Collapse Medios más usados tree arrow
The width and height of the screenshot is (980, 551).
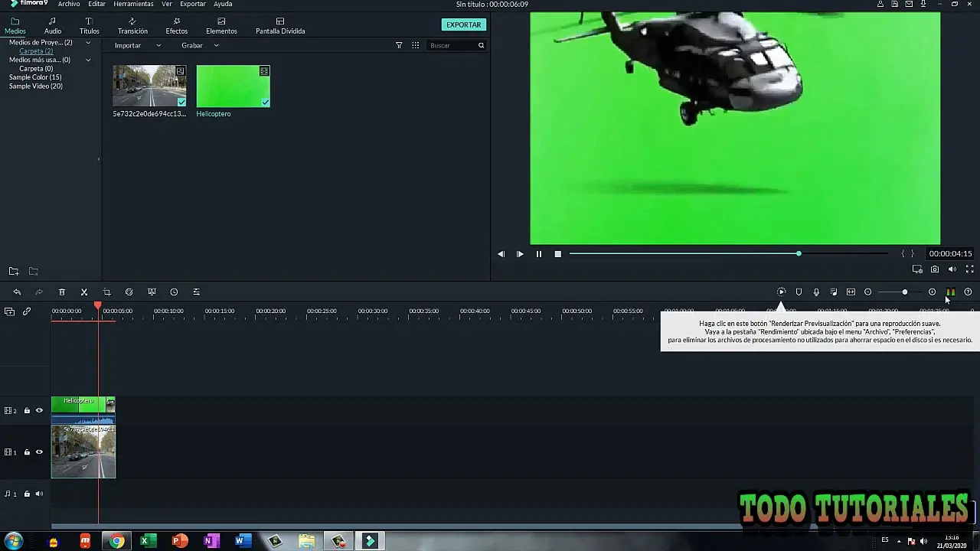point(88,60)
